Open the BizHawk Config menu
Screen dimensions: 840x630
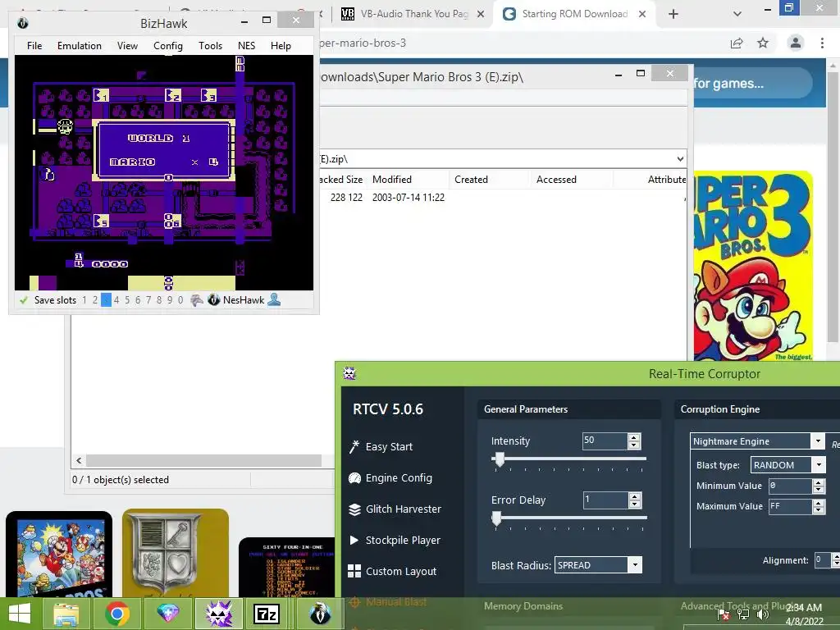pyautogui.click(x=168, y=46)
